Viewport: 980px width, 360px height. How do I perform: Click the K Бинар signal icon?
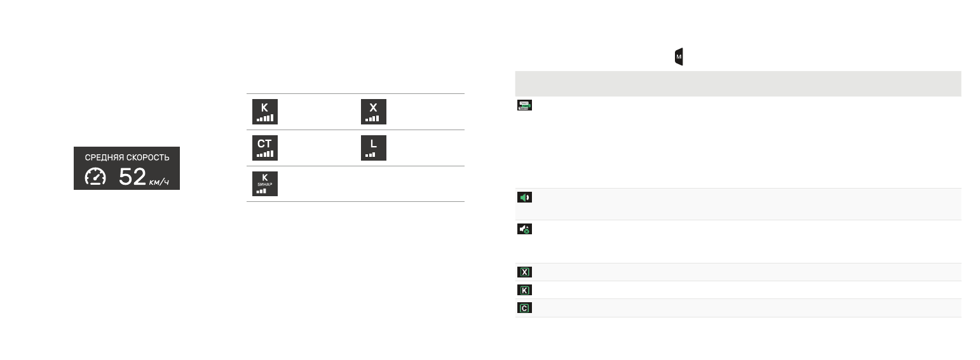265,183
